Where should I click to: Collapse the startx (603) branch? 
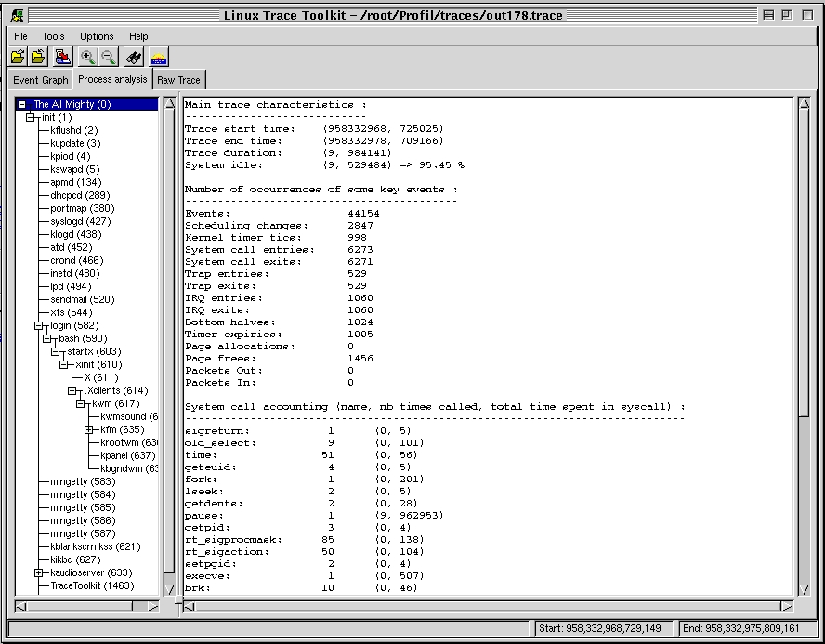click(55, 351)
